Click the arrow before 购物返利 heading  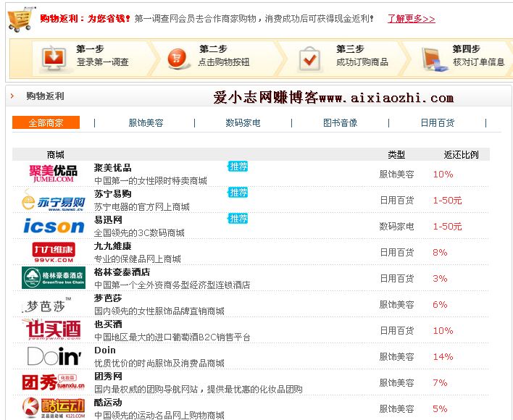tap(12, 96)
